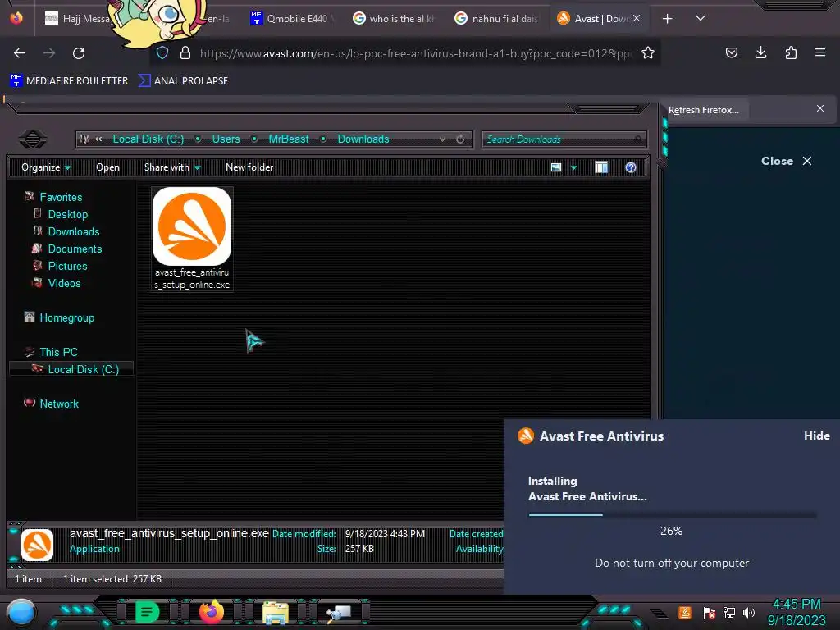Image resolution: width=840 pixels, height=630 pixels.
Task: Click the taskbar clock 4:45 PM
Action: (x=796, y=604)
